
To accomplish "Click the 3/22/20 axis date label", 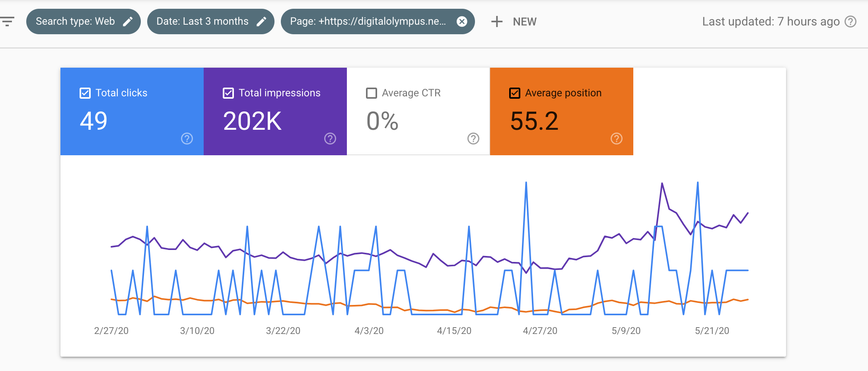I will click(x=283, y=331).
